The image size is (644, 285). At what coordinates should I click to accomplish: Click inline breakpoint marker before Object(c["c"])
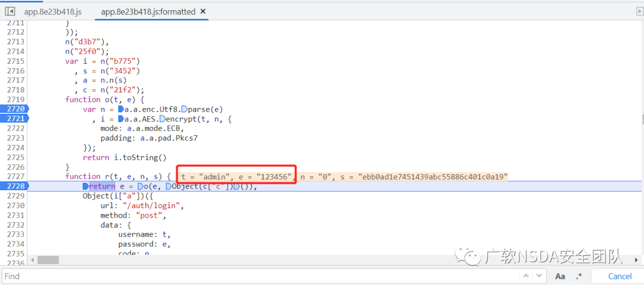click(x=168, y=186)
